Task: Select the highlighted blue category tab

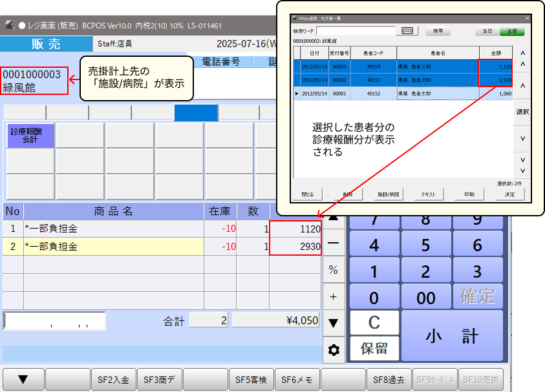Action: point(195,113)
